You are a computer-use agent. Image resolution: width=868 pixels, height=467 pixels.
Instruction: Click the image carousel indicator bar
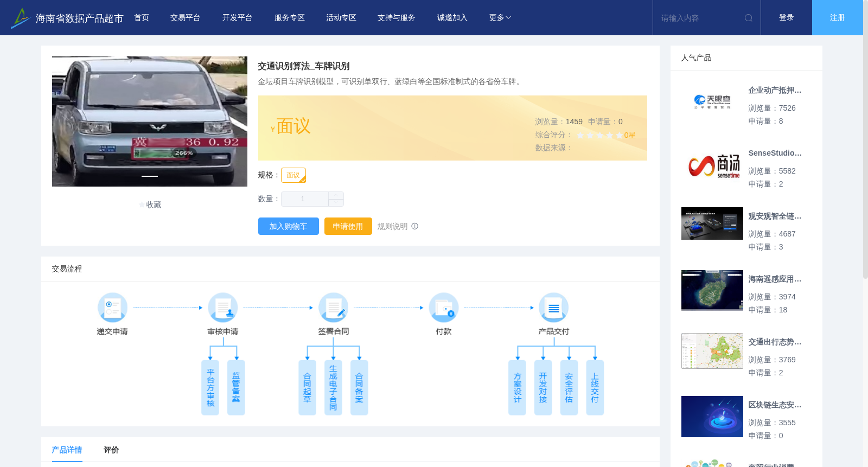150,176
